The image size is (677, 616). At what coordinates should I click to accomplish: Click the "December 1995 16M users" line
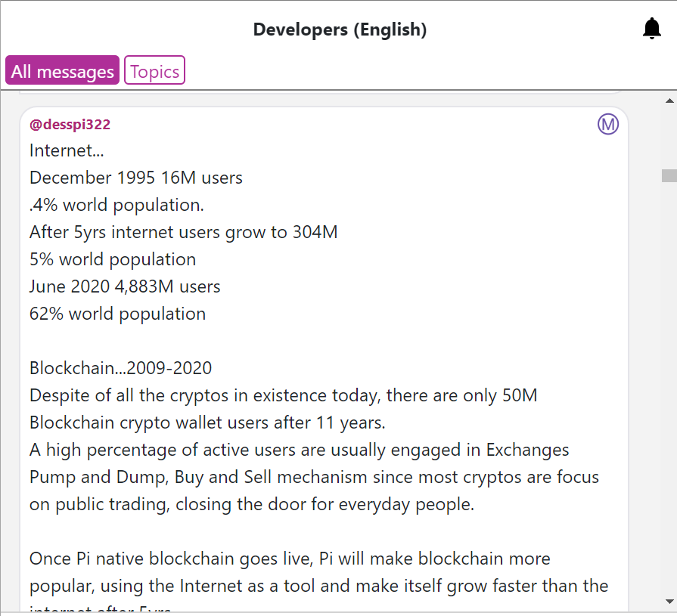pos(136,178)
